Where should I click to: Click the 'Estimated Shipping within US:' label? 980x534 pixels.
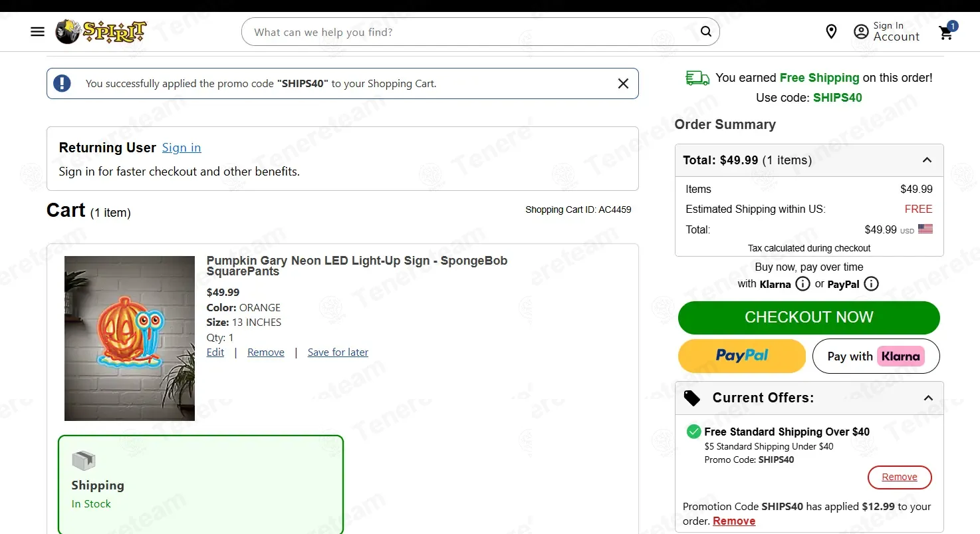(x=755, y=209)
